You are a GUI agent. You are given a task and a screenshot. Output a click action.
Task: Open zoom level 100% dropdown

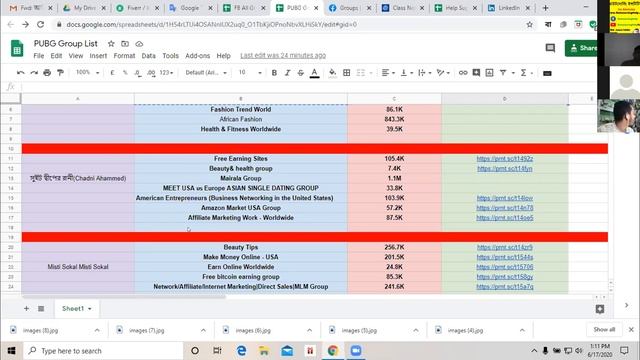87,73
